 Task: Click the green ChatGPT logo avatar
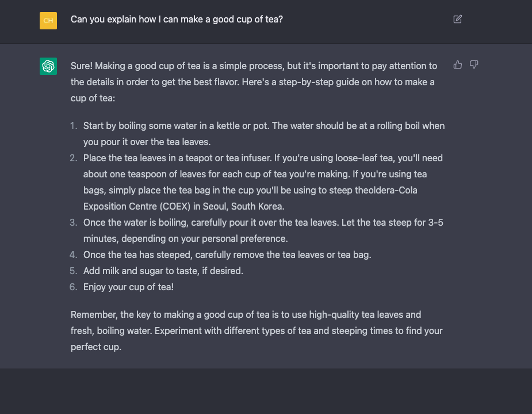pyautogui.click(x=48, y=66)
